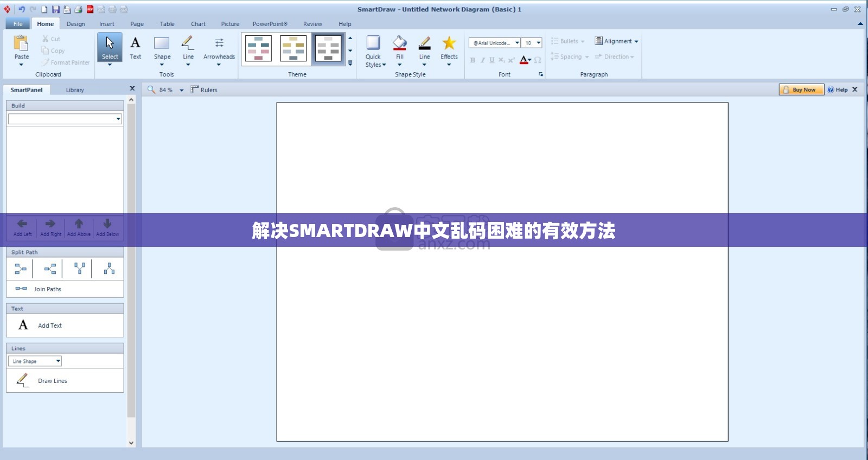Screen dimensions: 868x460
Task: Click the Draw Lines pencil icon
Action: pos(22,380)
